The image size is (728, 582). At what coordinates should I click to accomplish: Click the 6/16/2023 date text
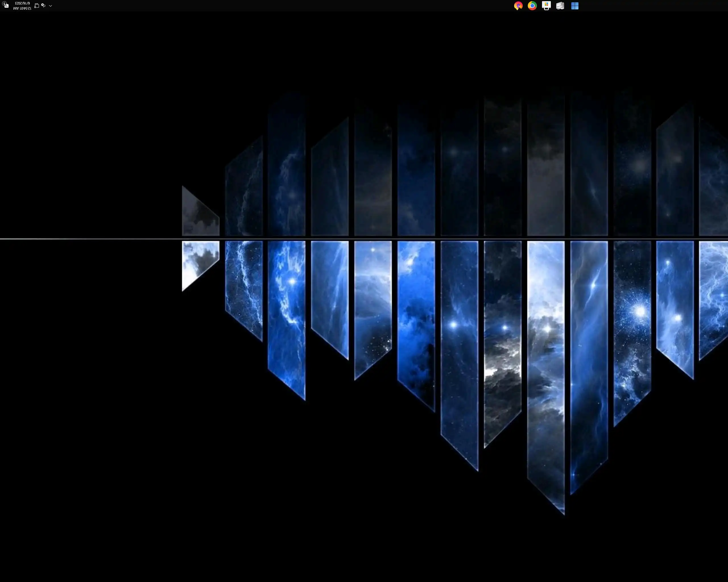(x=22, y=3)
